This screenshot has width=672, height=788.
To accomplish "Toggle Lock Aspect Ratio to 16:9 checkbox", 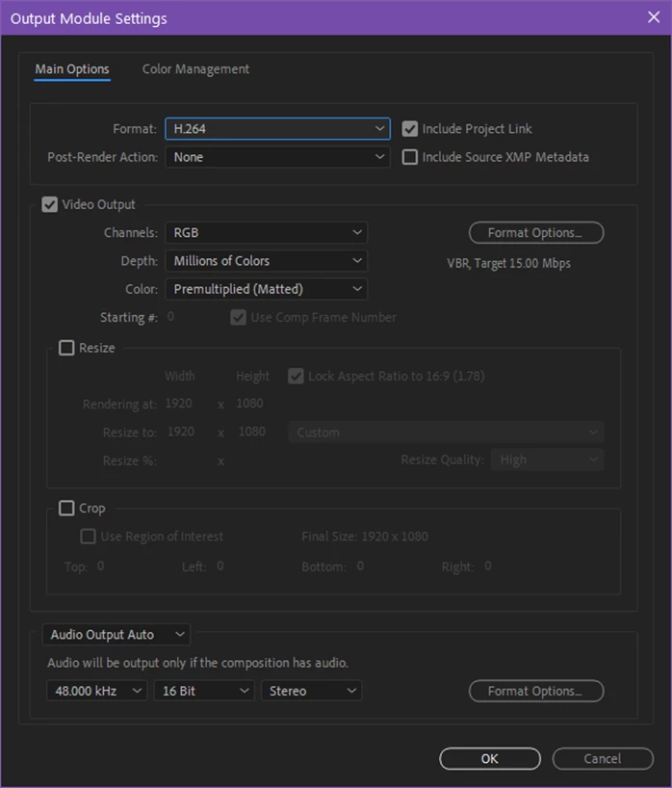I will pos(296,376).
